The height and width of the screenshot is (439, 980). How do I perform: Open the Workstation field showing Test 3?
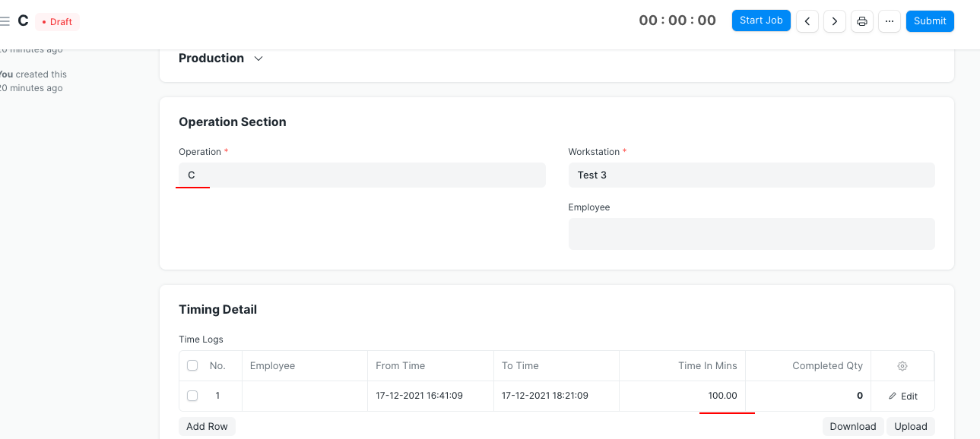tap(751, 175)
